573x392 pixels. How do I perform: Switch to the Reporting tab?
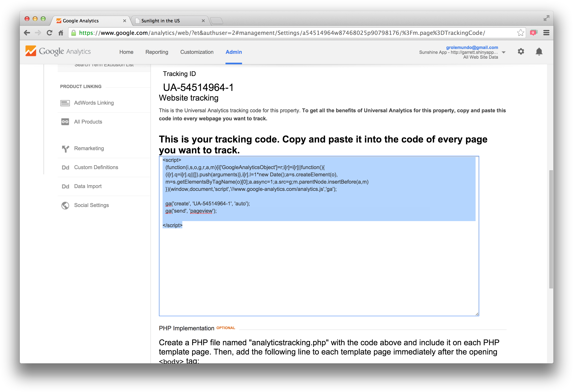tap(157, 52)
